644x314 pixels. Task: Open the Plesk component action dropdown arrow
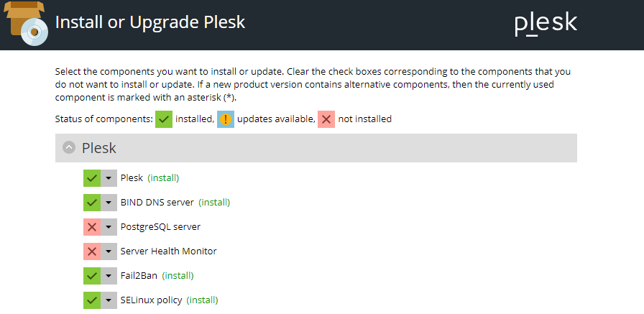tap(109, 178)
